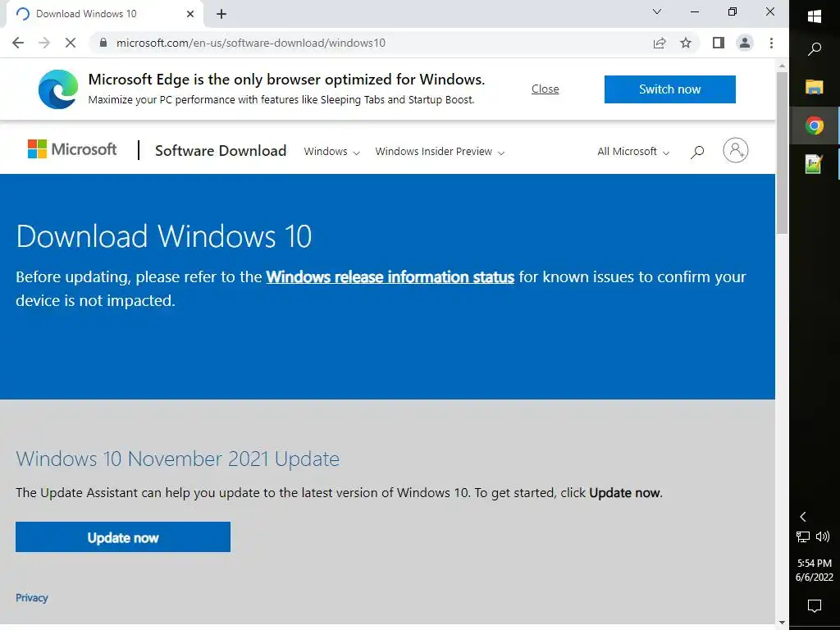Sign in using the account avatar icon

coord(736,151)
